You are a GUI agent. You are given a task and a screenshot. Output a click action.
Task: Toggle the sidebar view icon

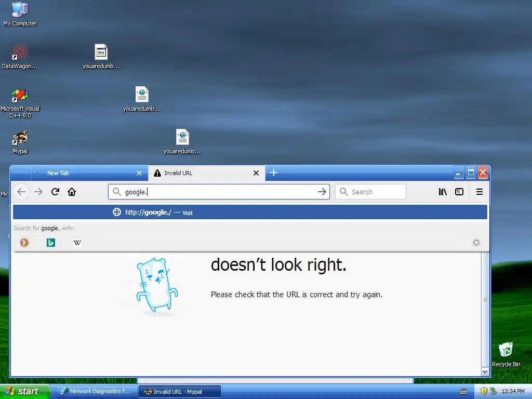coord(459,192)
